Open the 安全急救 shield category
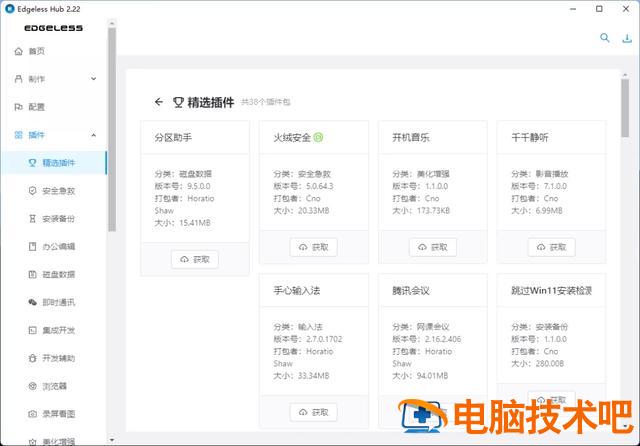This screenshot has height=446, width=640. (53, 191)
